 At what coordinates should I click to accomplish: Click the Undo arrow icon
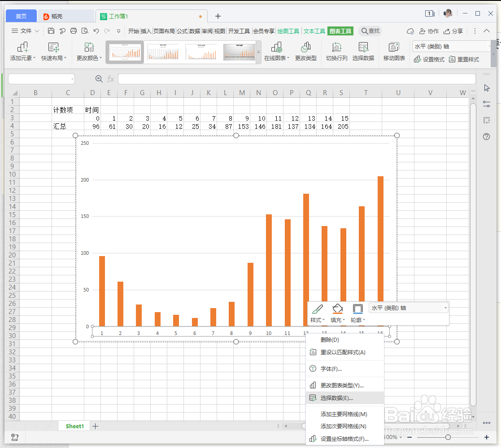[96, 30]
